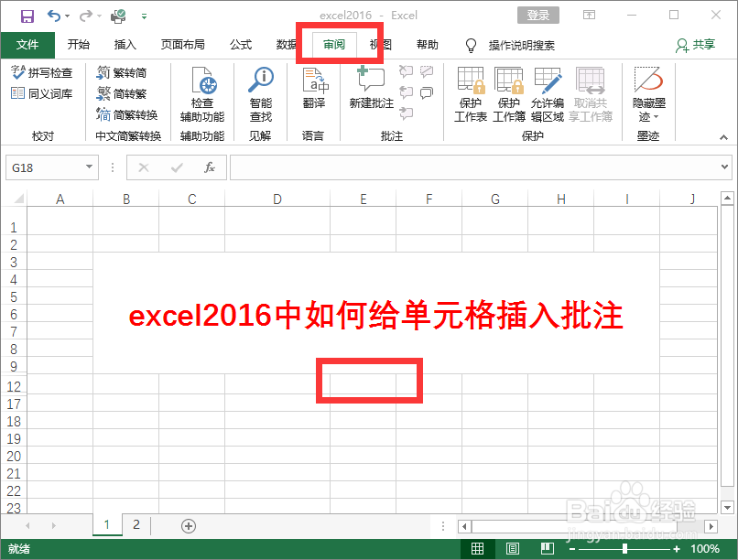Expand the formula bar with the chevron
The width and height of the screenshot is (738, 560).
724,167
